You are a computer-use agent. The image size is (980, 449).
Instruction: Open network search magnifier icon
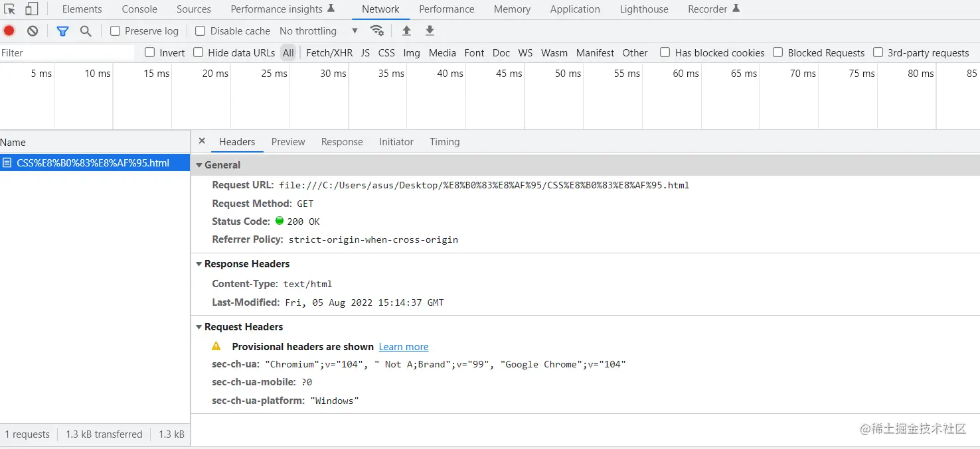86,31
